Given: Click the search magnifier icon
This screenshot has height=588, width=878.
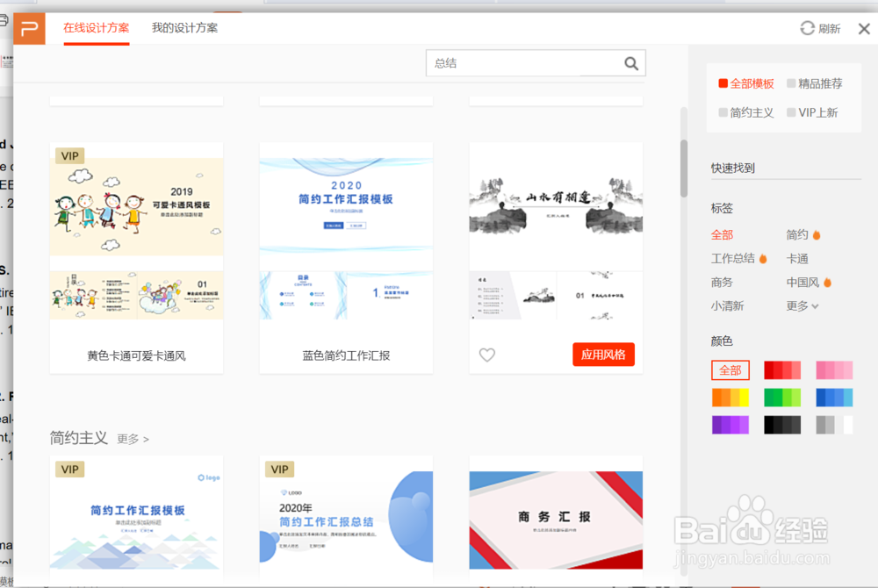Looking at the screenshot, I should [631, 62].
